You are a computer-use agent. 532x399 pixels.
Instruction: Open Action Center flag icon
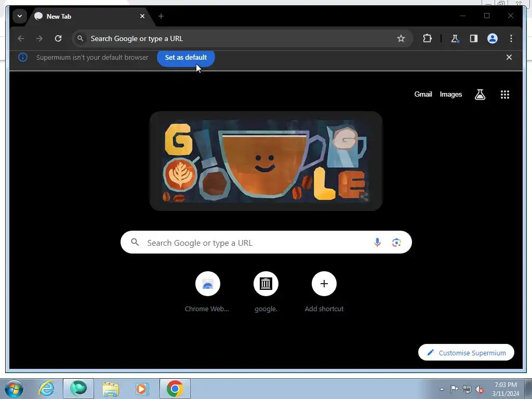[x=454, y=389]
